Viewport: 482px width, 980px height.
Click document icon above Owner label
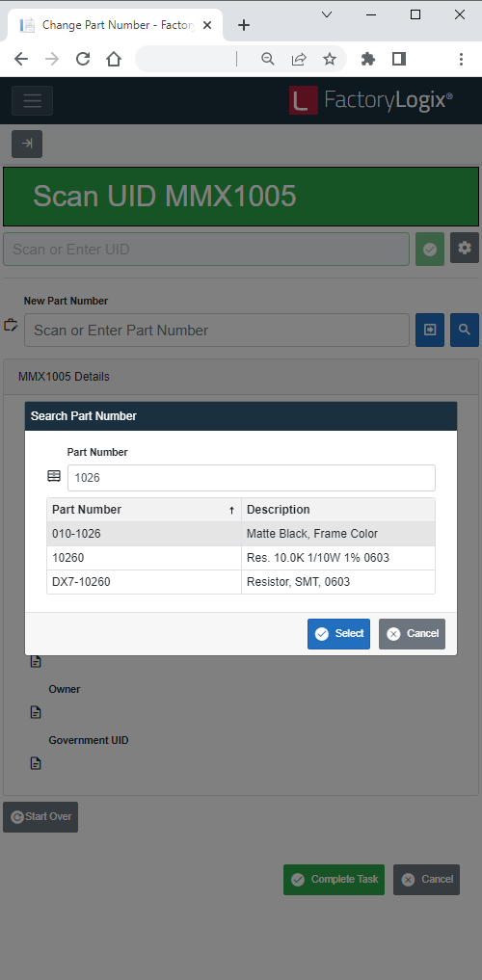[x=36, y=661]
